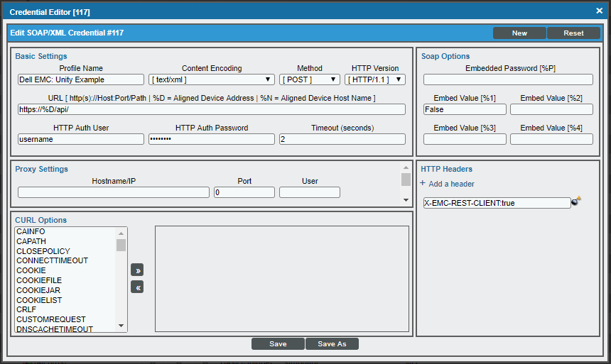Close the Credential Editor dialog
This screenshot has height=364, width=611.
pyautogui.click(x=599, y=11)
